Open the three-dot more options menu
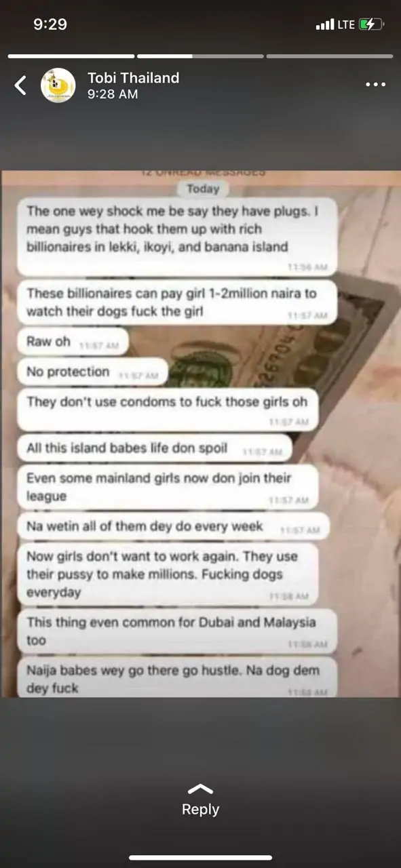 (375, 85)
